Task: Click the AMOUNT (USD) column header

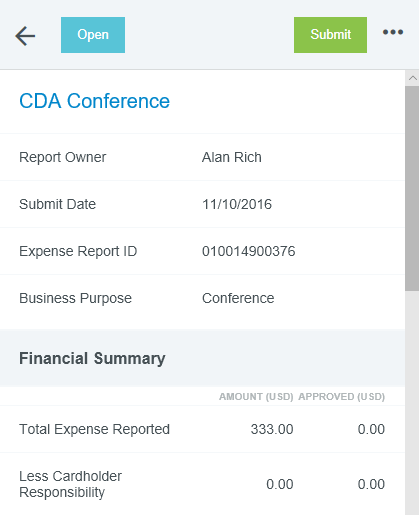Action: pyautogui.click(x=256, y=397)
